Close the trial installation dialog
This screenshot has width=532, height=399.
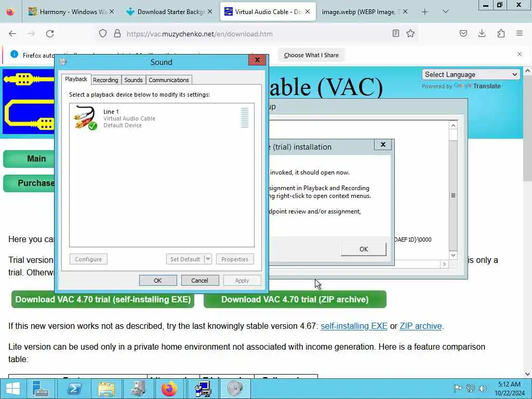click(383, 144)
